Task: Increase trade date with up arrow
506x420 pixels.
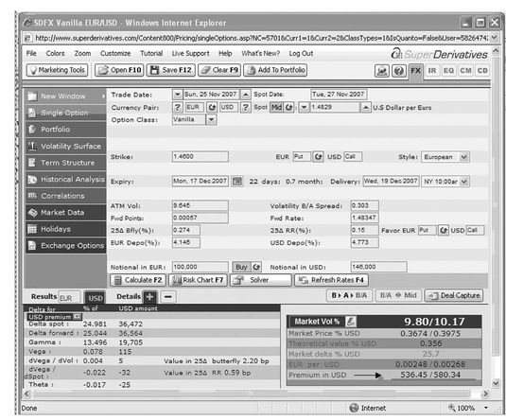Action: click(246, 95)
